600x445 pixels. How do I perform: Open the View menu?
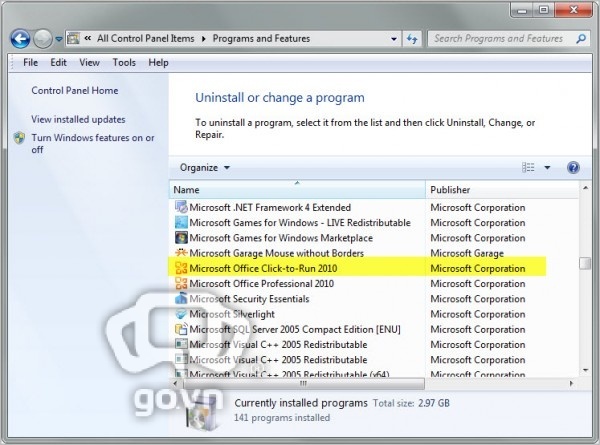(90, 62)
